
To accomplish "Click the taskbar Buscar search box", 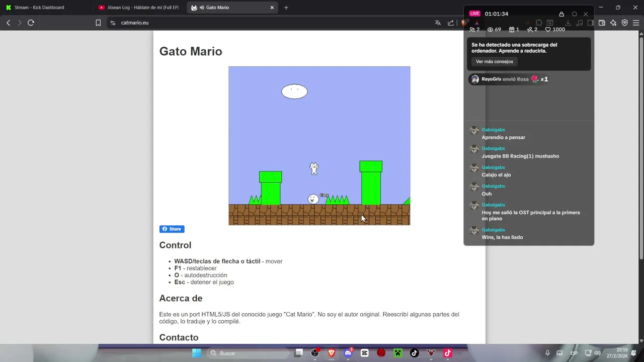I will (x=248, y=353).
